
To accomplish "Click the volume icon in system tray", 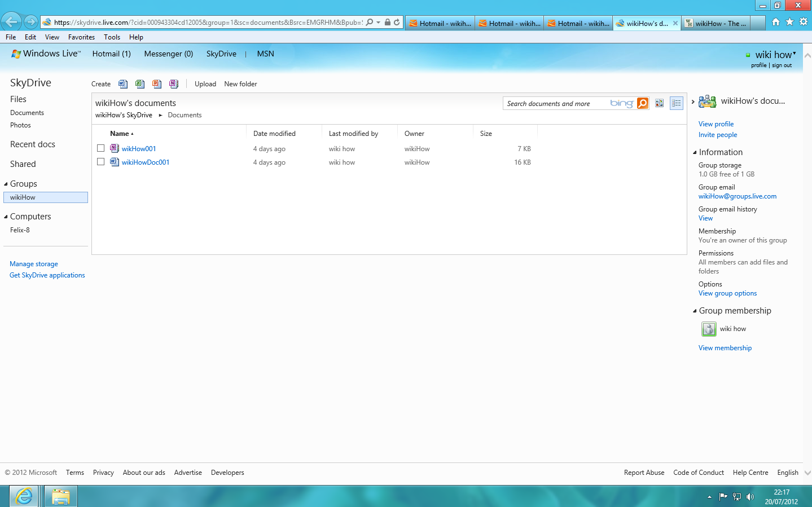I will [750, 497].
